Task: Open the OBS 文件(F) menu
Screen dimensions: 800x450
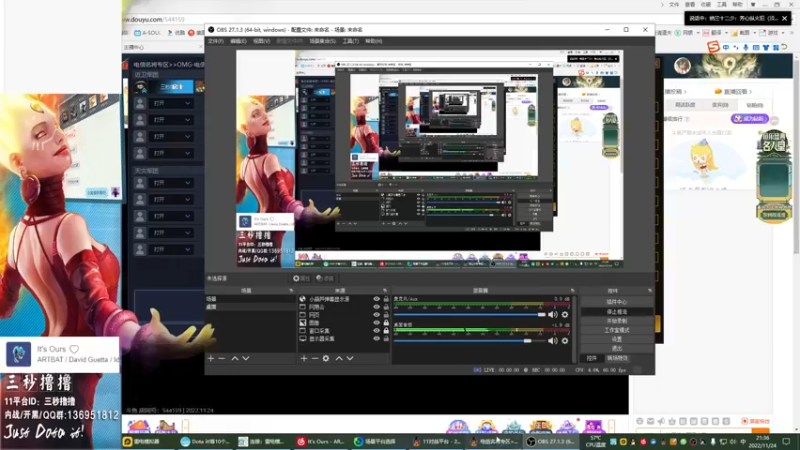Action: 216,41
